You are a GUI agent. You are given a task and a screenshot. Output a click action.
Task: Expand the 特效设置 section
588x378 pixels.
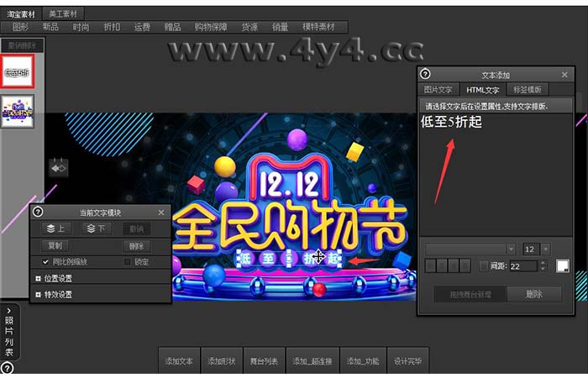(x=39, y=295)
